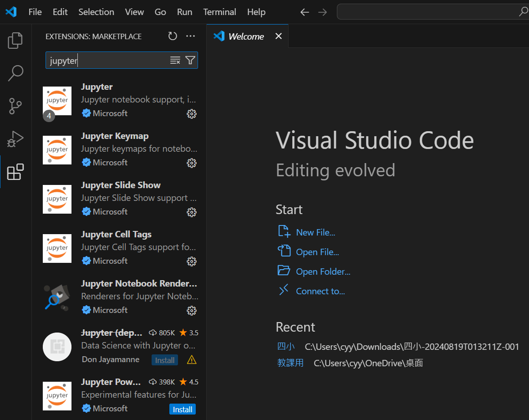Select the Welcome editor tab
The height and width of the screenshot is (420, 529).
click(x=247, y=36)
